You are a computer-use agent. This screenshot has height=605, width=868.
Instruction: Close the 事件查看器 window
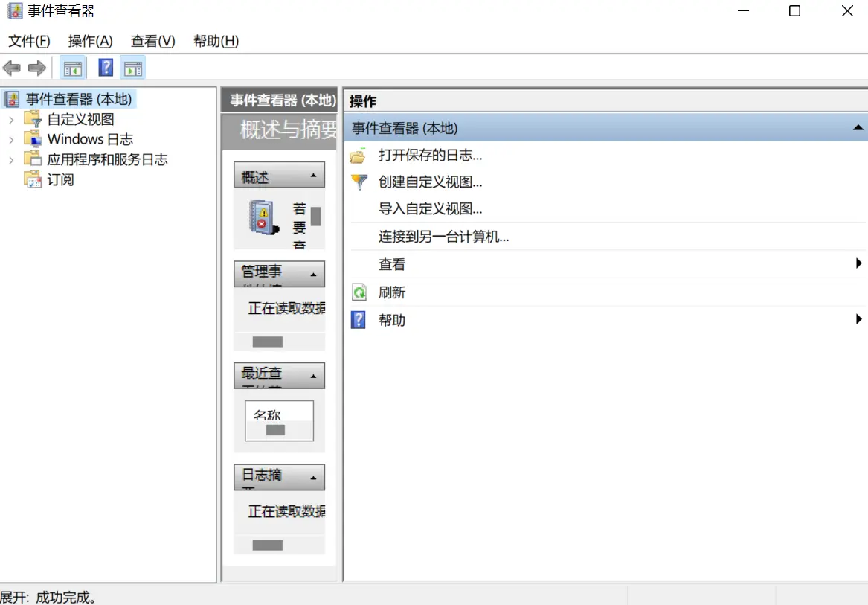coord(847,11)
